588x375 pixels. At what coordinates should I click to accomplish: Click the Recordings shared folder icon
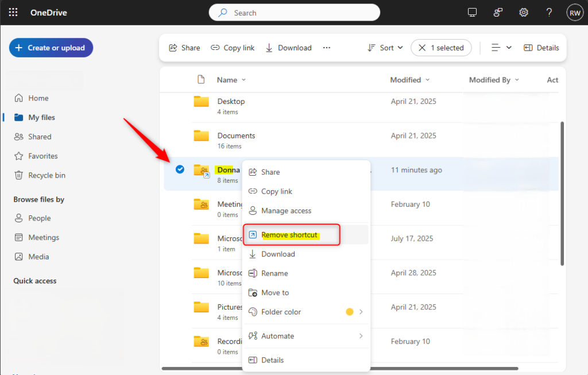(202, 341)
